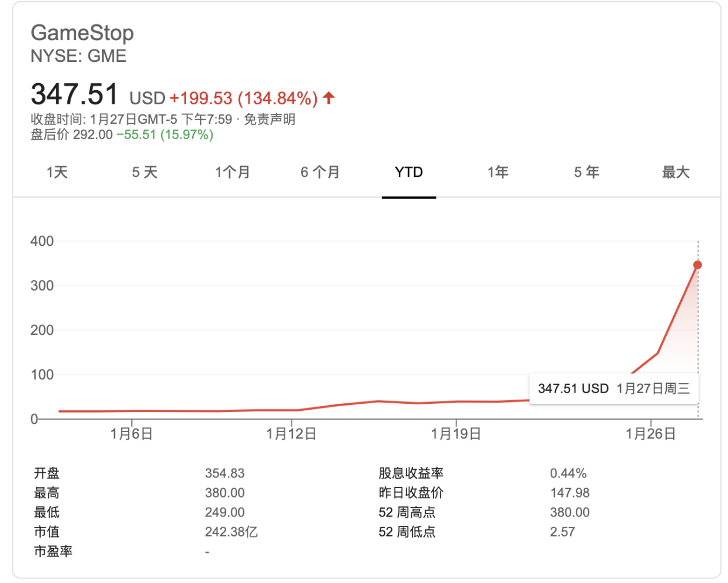
Task: Click the 1月6日 axis date label
Action: [131, 434]
